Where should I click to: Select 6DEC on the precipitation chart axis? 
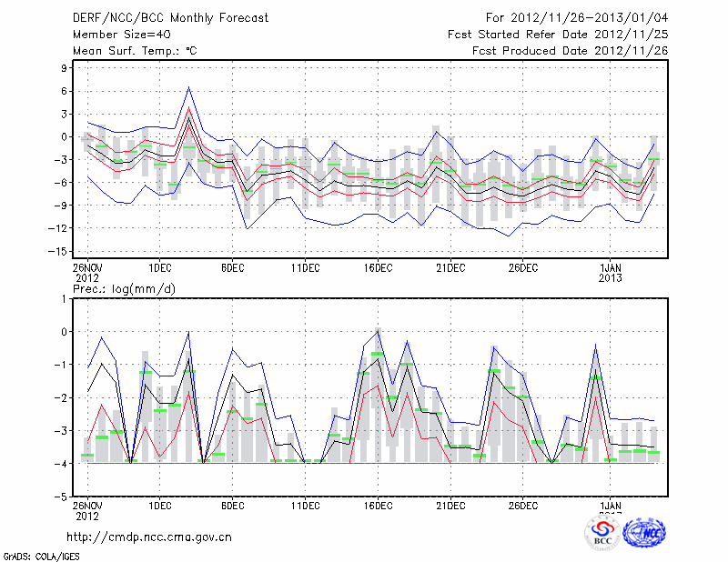pyautogui.click(x=232, y=505)
